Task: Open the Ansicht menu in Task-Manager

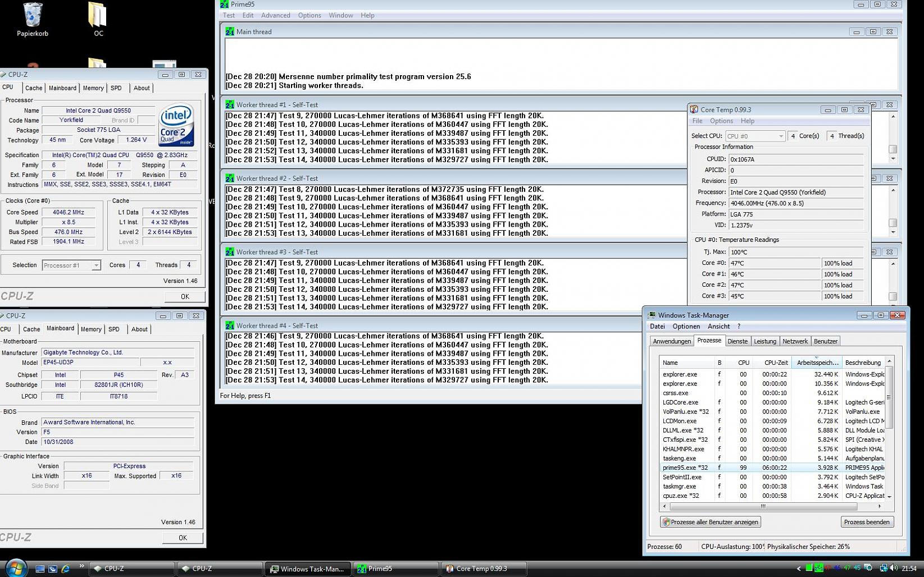Action: click(718, 326)
